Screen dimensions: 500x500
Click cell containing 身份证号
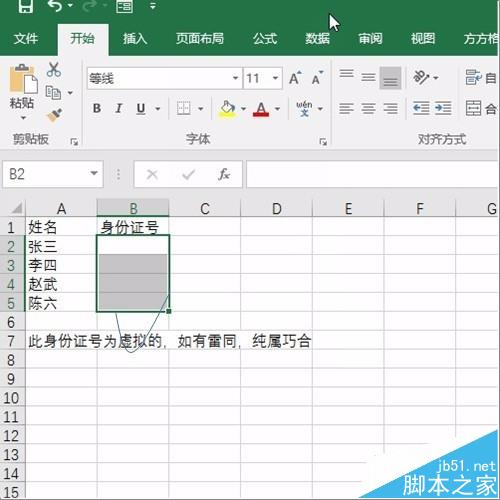133,227
